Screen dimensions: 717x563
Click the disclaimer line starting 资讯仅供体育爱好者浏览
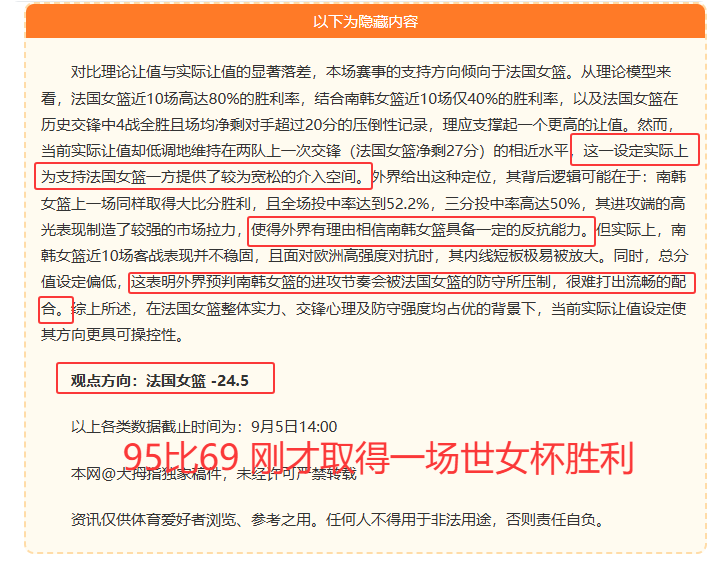[337, 520]
